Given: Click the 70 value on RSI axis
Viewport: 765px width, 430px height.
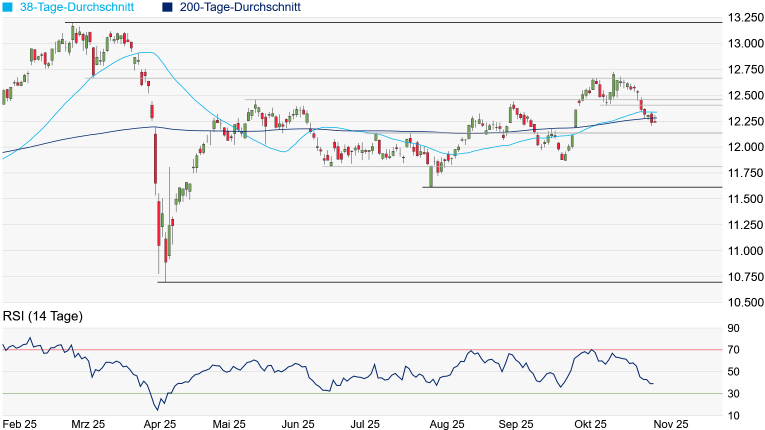Looking at the screenshot, I should pos(733,349).
